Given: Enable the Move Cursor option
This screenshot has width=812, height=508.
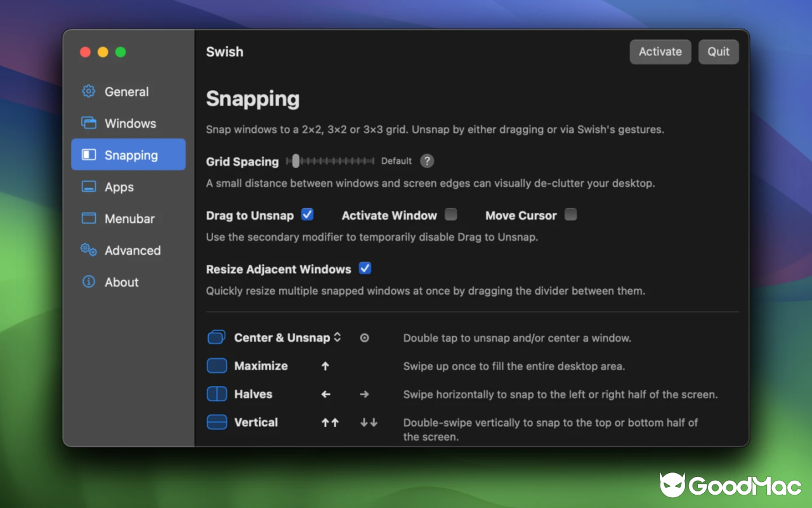Looking at the screenshot, I should pos(570,215).
